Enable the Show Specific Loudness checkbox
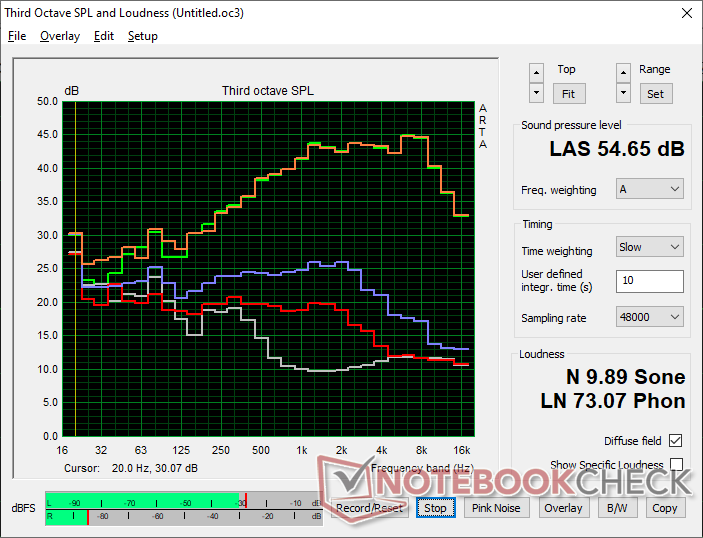This screenshot has width=703, height=538. 677,465
